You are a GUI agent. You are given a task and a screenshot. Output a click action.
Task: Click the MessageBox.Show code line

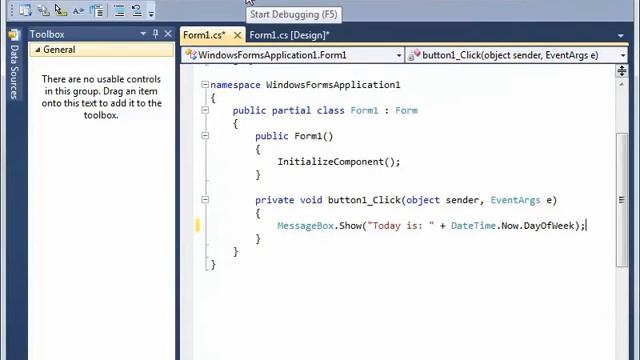click(431, 226)
